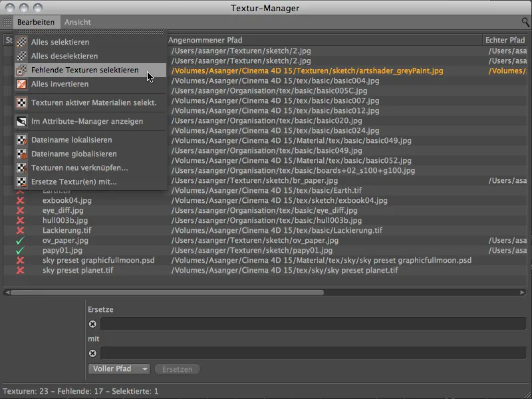Click the path ending in boards+02_s100+g100.jpg
Viewport: 532px width, 399px height.
[293, 171]
